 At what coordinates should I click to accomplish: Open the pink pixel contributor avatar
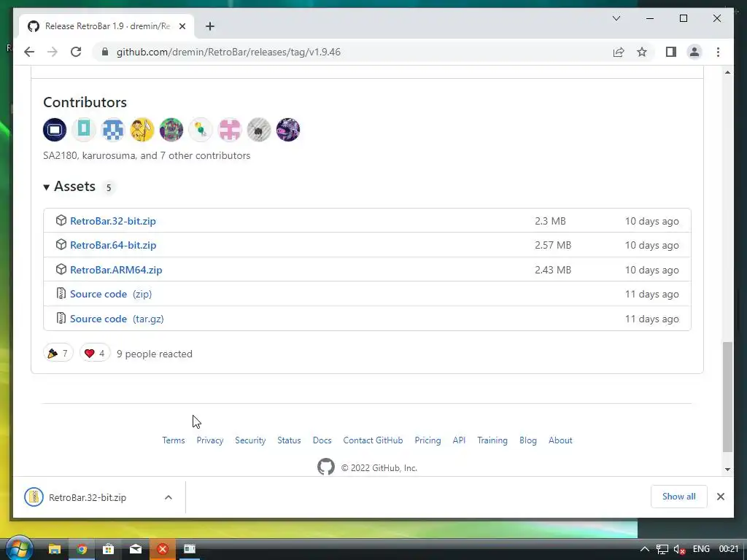click(230, 130)
